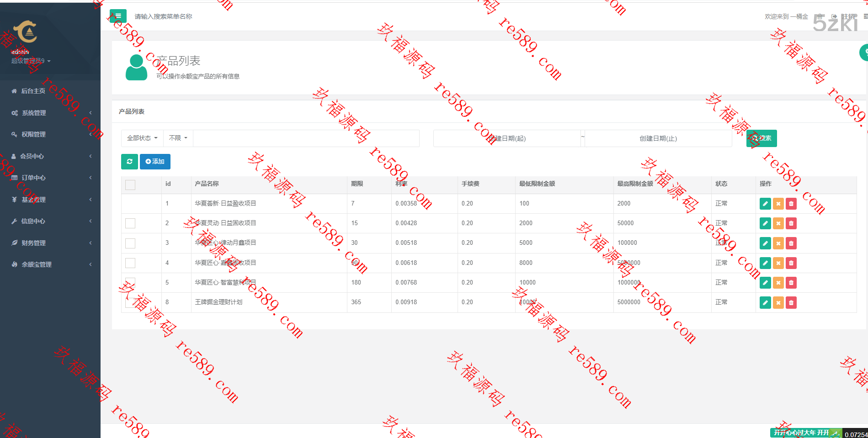868x438 pixels.
Task: Check the checkbox for product row 2
Action: point(130,223)
